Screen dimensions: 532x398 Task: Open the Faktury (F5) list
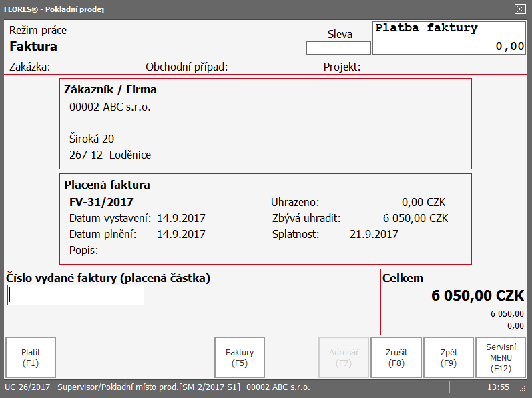point(240,357)
